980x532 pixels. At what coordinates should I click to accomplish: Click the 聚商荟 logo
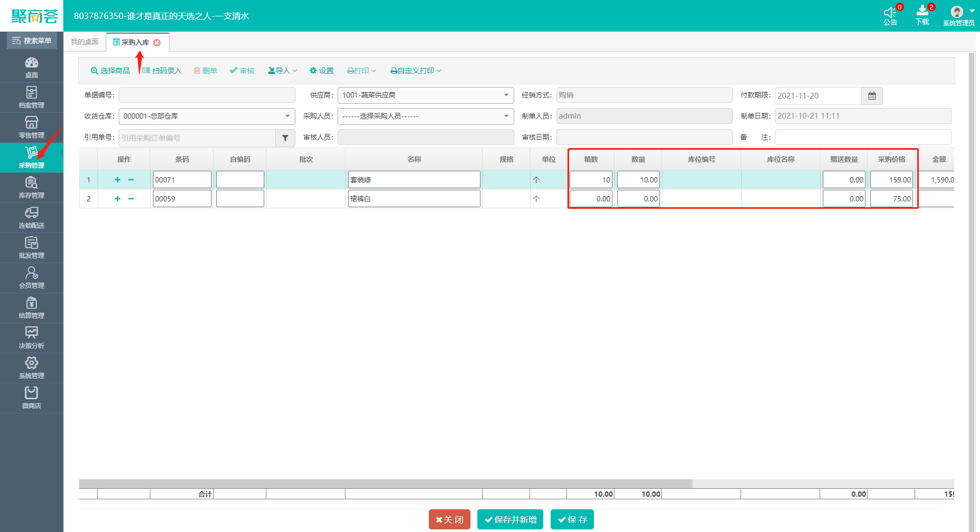point(34,16)
